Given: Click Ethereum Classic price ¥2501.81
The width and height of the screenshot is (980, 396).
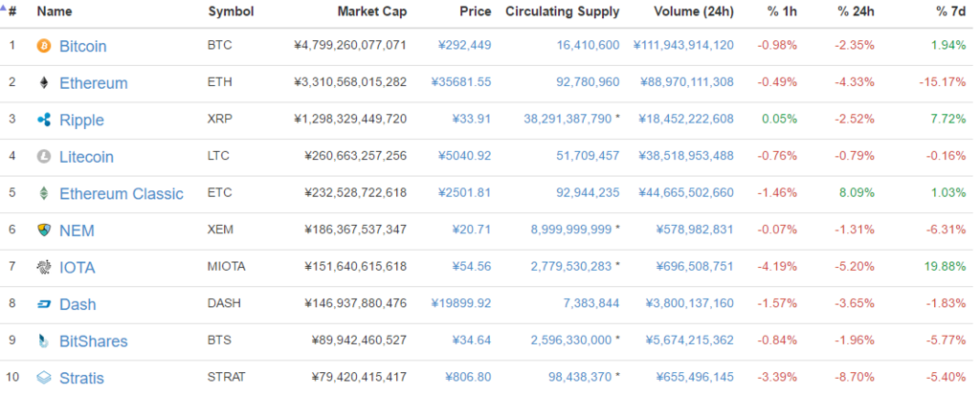Looking at the screenshot, I should pyautogui.click(x=465, y=192).
